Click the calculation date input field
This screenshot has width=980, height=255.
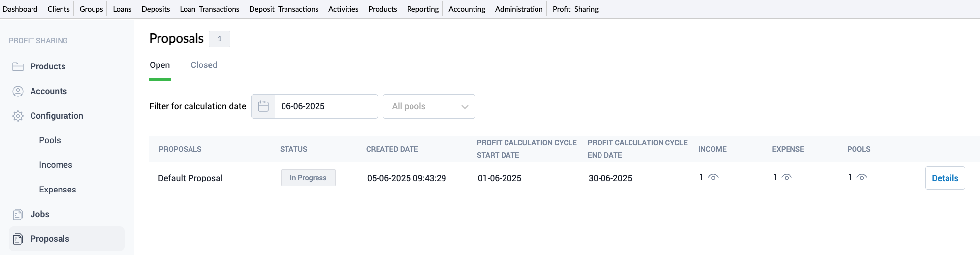(325, 106)
